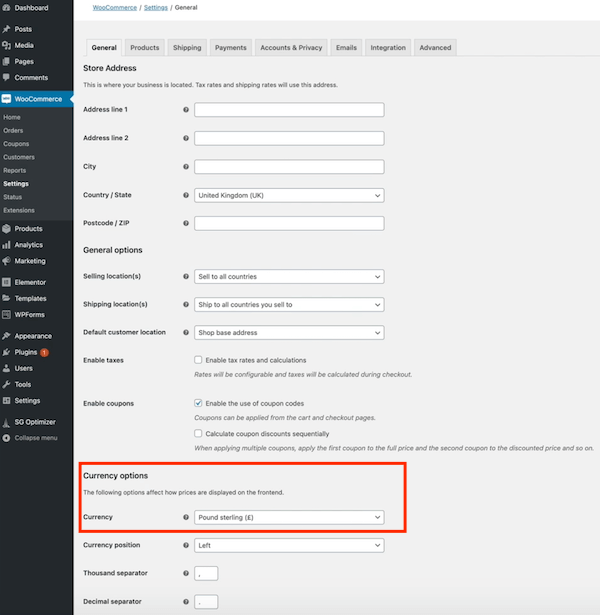This screenshot has height=615, width=600.
Task: Expand the Selling location(s) dropdown
Action: pyautogui.click(x=289, y=276)
